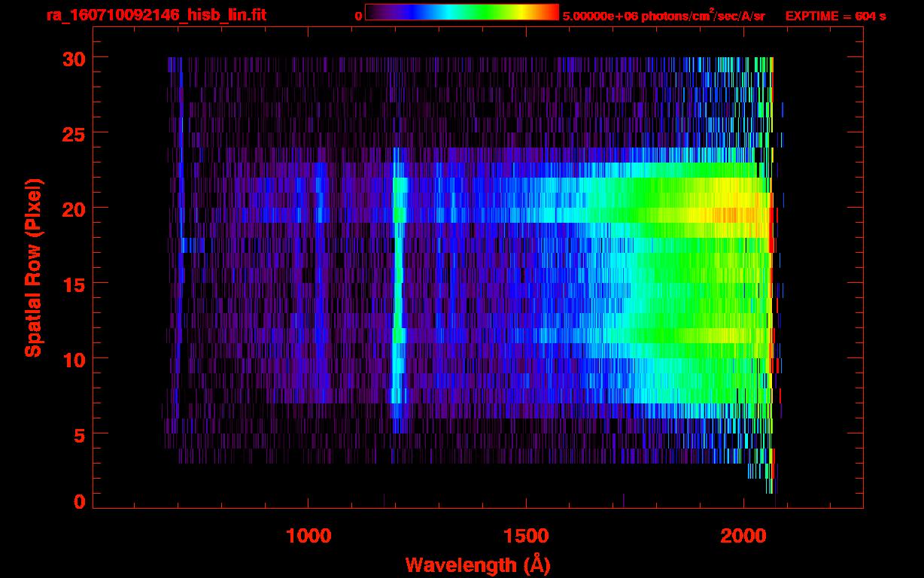
Task: Click the 5.00000e+06 photons units label
Action: [x=664, y=16]
